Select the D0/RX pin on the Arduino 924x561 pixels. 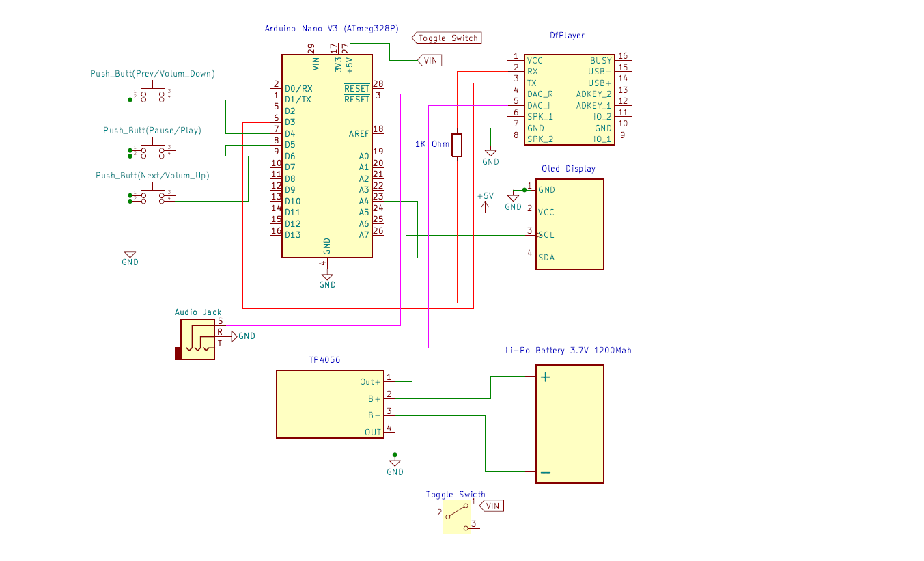[x=298, y=89]
